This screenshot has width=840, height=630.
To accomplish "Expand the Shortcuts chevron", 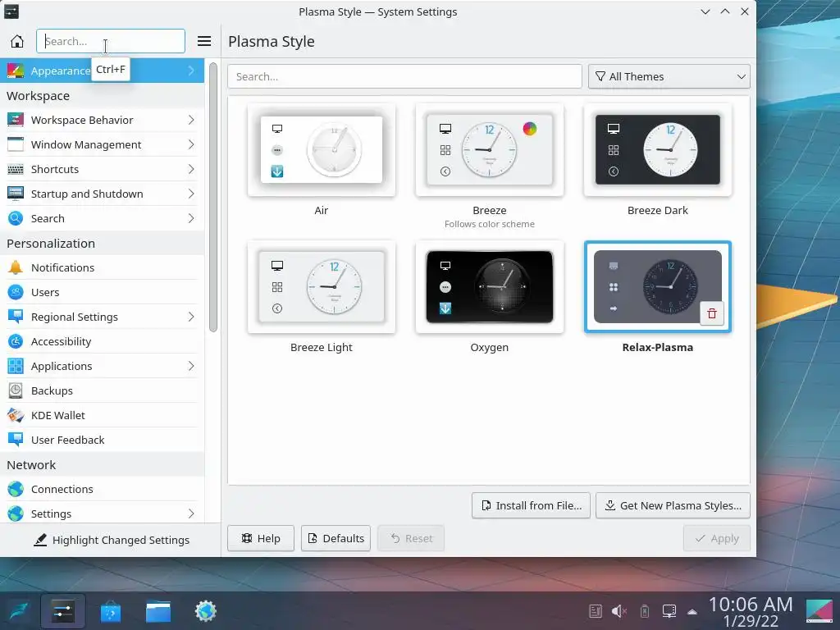I will (x=191, y=169).
